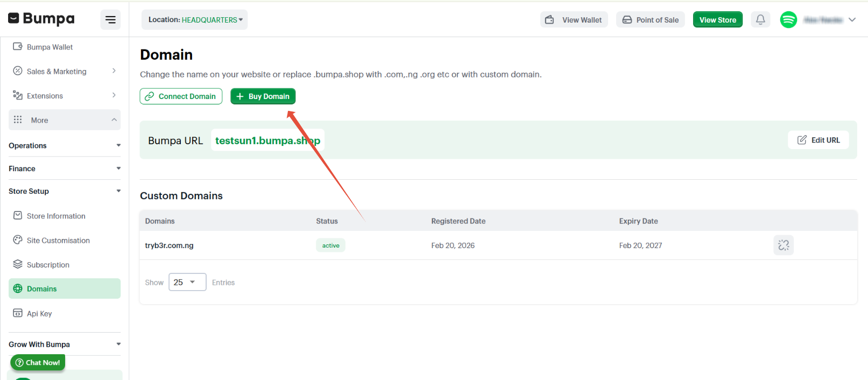
Task: Click the Subscription layers icon
Action: click(18, 264)
